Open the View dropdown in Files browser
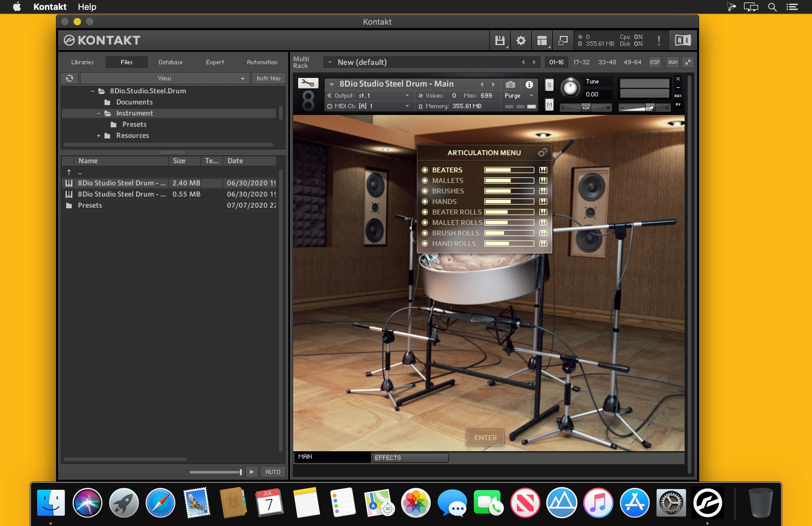Image resolution: width=812 pixels, height=526 pixels. tap(165, 78)
